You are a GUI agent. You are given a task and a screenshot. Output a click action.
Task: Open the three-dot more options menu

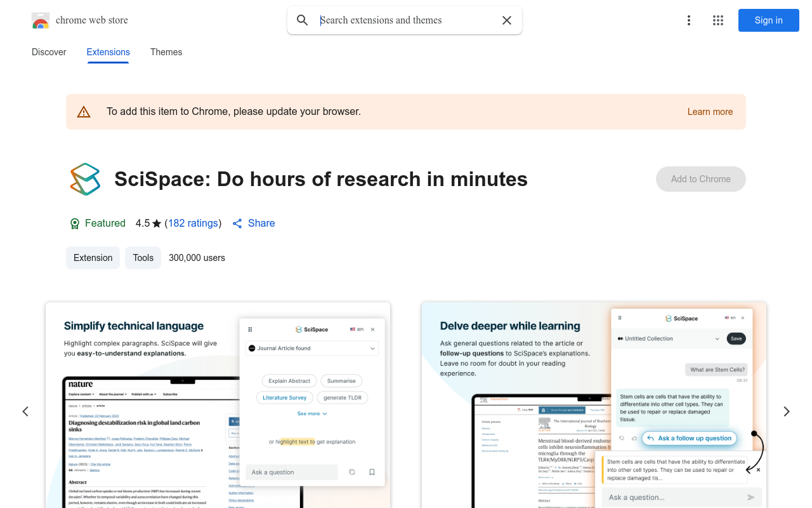click(x=689, y=20)
